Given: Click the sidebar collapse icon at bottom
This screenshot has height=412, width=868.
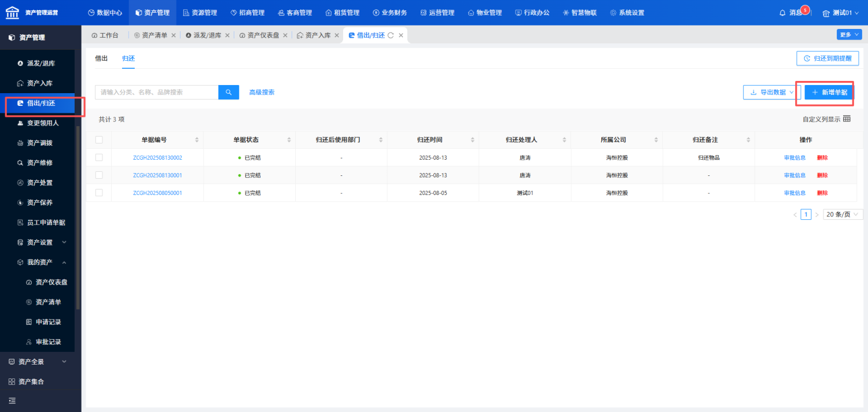Looking at the screenshot, I should [x=12, y=400].
